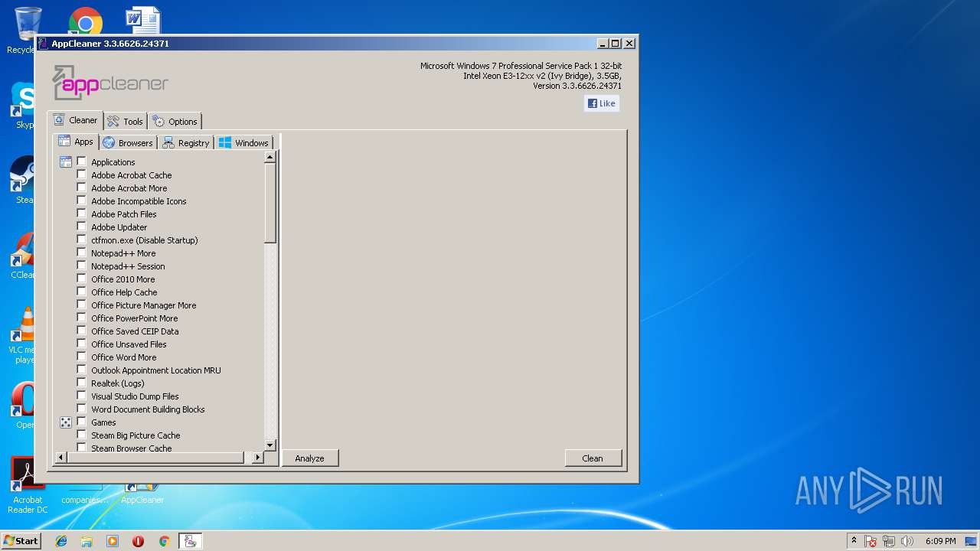Screen dimensions: 980x551
Task: Open Chrome from taskbar
Action: click(164, 541)
